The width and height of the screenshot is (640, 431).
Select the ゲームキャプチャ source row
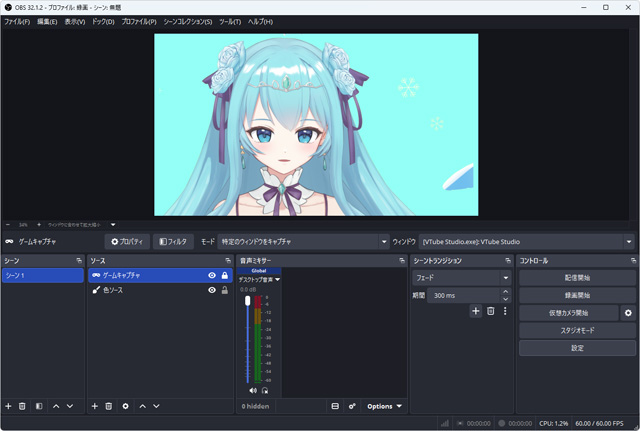coord(160,275)
